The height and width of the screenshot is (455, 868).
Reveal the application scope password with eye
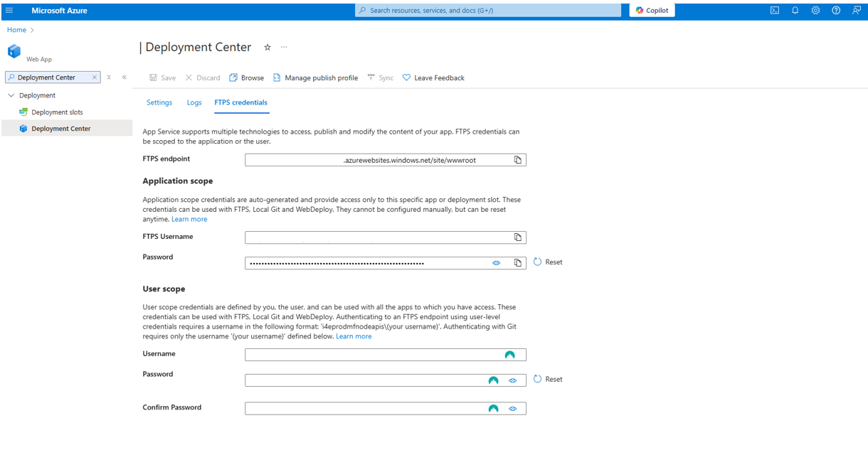coord(497,263)
